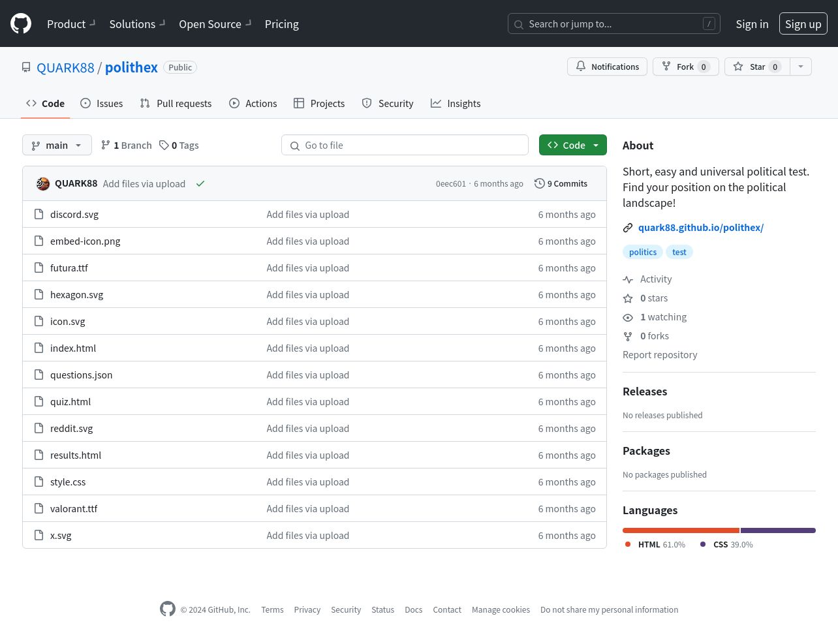Click the eye icon beside 1 watching
Image resolution: width=838 pixels, height=644 pixels.
pyautogui.click(x=628, y=317)
